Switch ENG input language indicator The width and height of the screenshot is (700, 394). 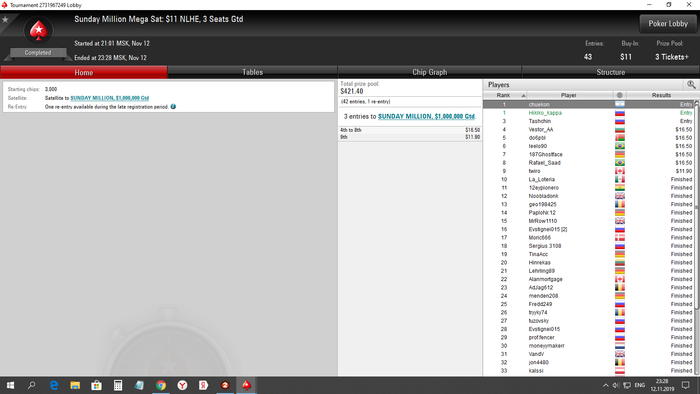(640, 385)
